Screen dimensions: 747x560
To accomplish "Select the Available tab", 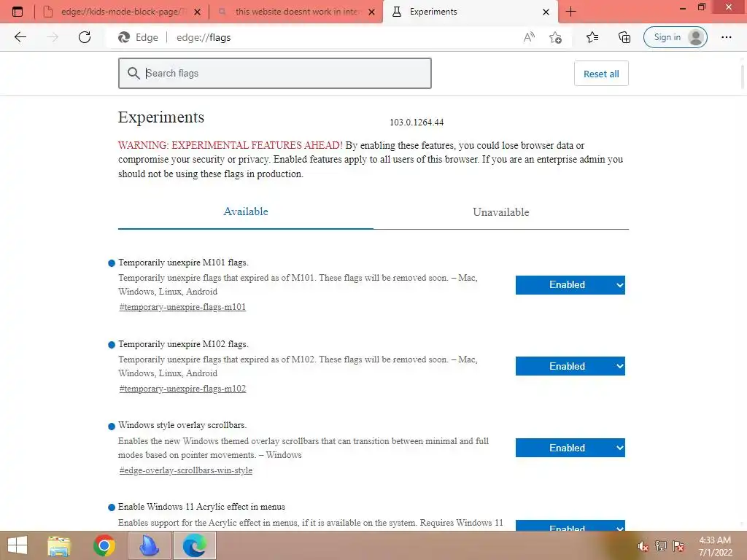I will [x=246, y=211].
